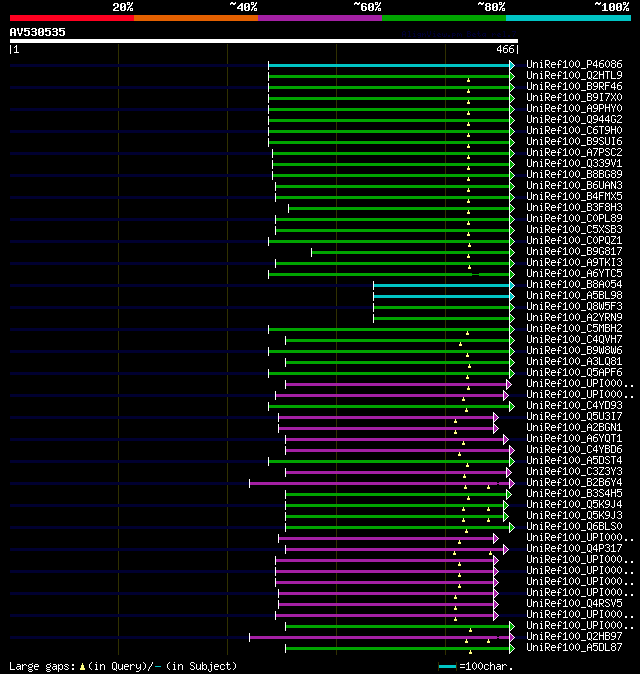Select hit UniRef100_A6YTC5
Screen dimensions: 640x674
point(574,273)
